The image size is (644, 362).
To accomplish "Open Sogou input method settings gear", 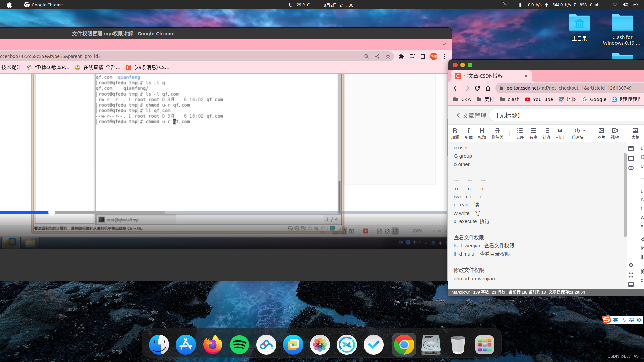I will [639, 320].
